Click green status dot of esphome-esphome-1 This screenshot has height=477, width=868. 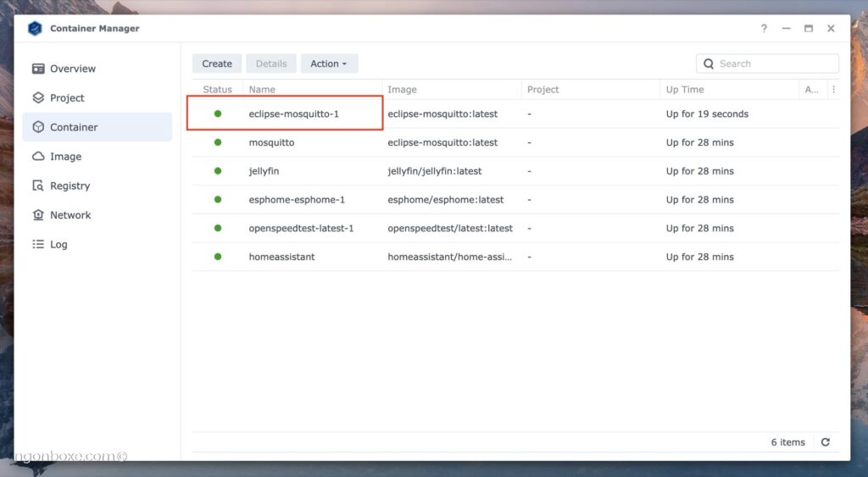[x=218, y=199]
